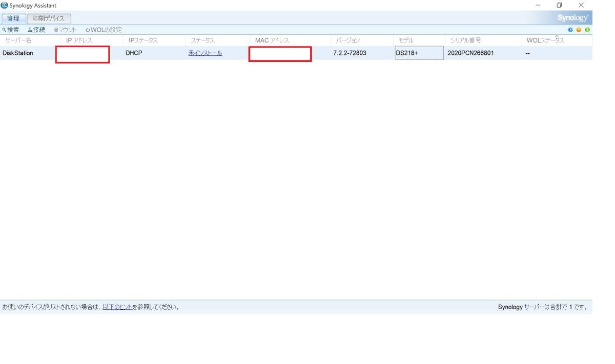Sort by the WOLステータス column header
Viewport: 615px width, 364px height.
[x=556, y=40]
